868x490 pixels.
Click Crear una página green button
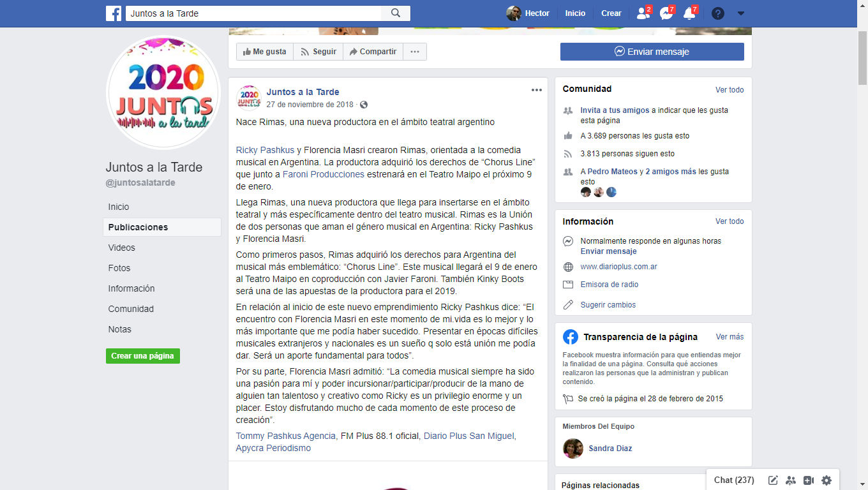(x=143, y=356)
